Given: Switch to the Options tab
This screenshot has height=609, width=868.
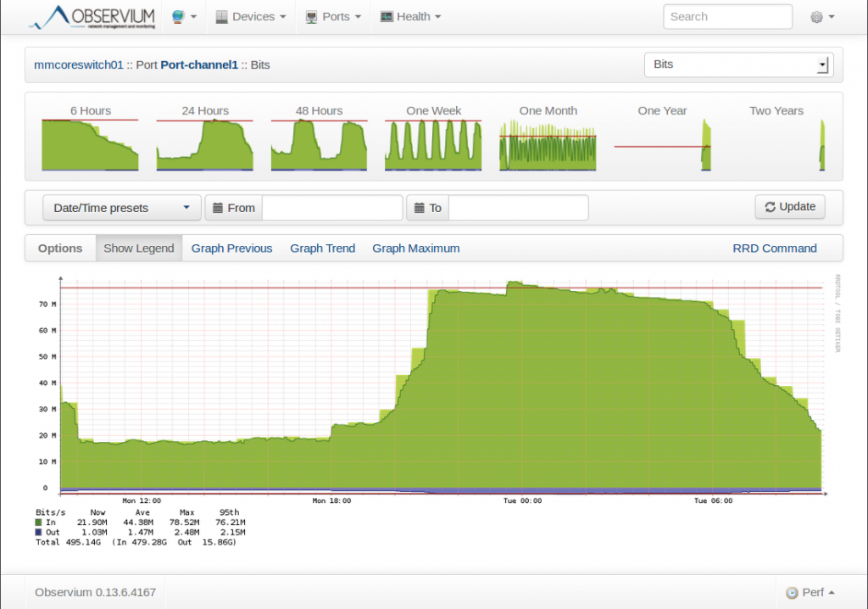Looking at the screenshot, I should coord(59,248).
